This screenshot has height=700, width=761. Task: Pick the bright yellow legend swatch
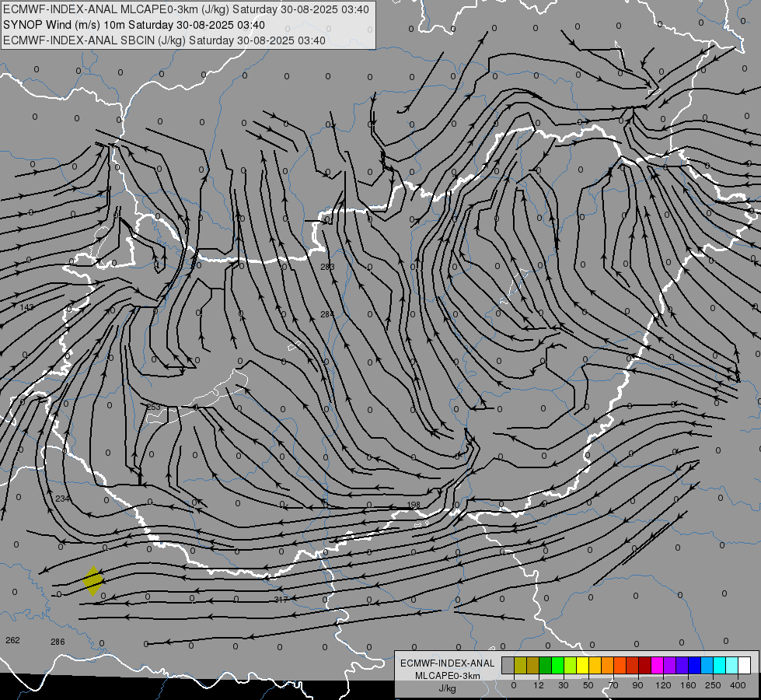pos(582,666)
